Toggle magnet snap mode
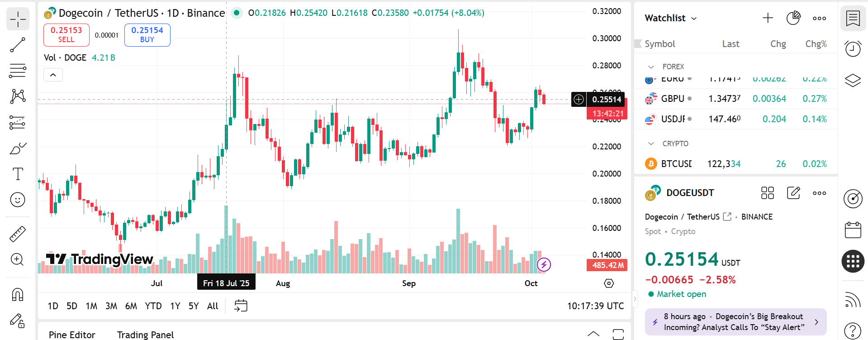 tap(18, 295)
